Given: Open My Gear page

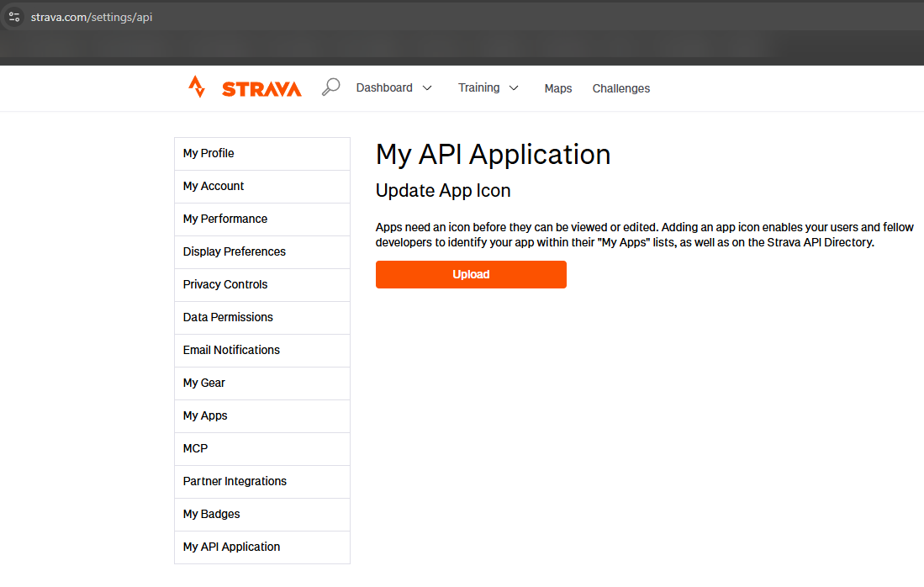Looking at the screenshot, I should [262, 383].
